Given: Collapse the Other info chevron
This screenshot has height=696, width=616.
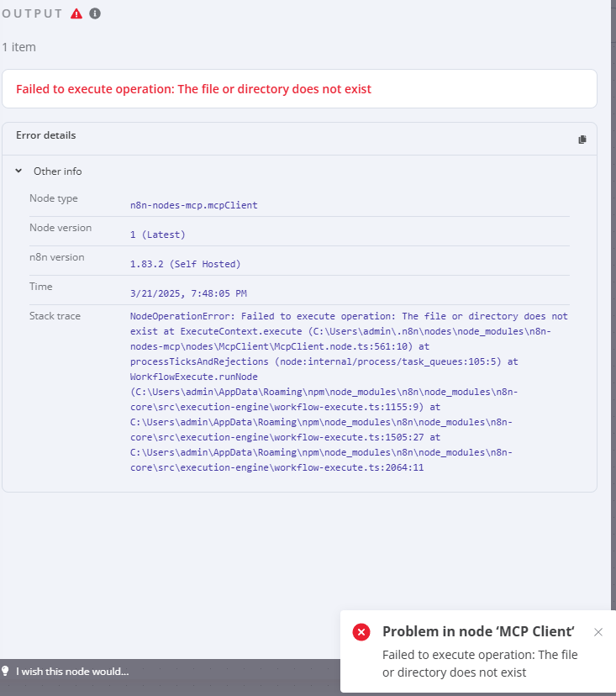Looking at the screenshot, I should pyautogui.click(x=18, y=171).
